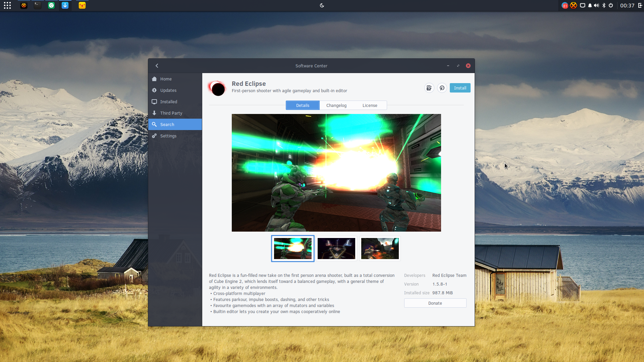
Task: Switch to the Changelog tab
Action: tap(336, 105)
